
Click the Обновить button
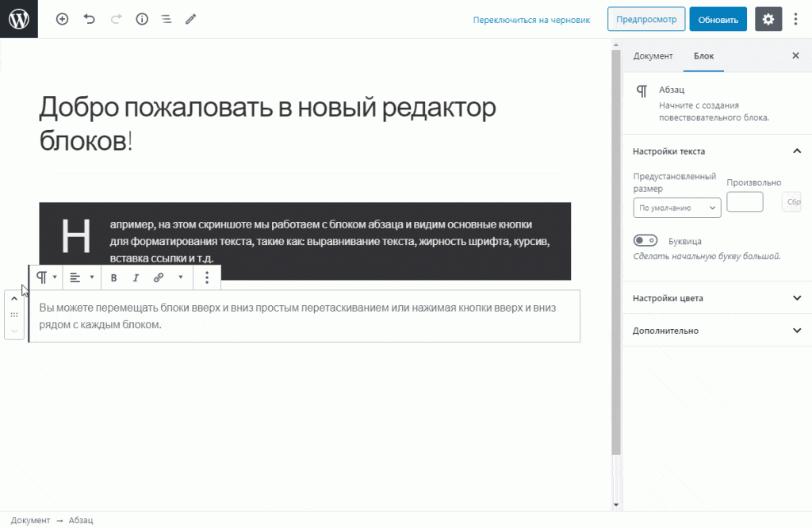pos(717,19)
